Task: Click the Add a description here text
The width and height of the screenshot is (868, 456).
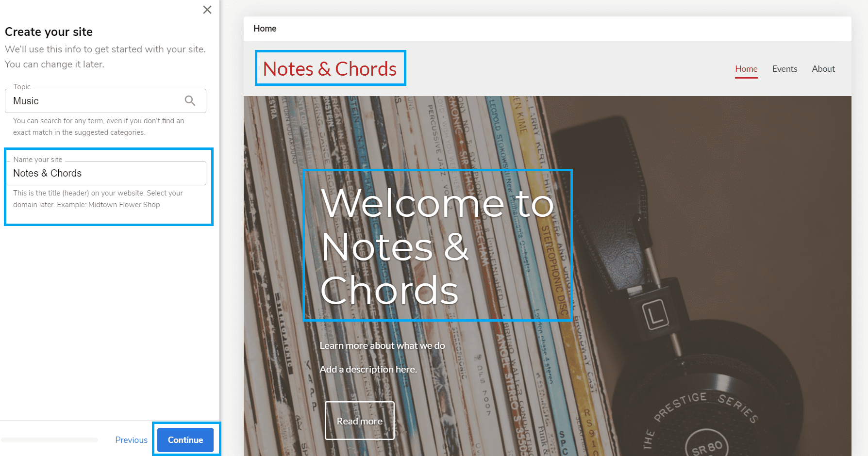Action: 368,369
